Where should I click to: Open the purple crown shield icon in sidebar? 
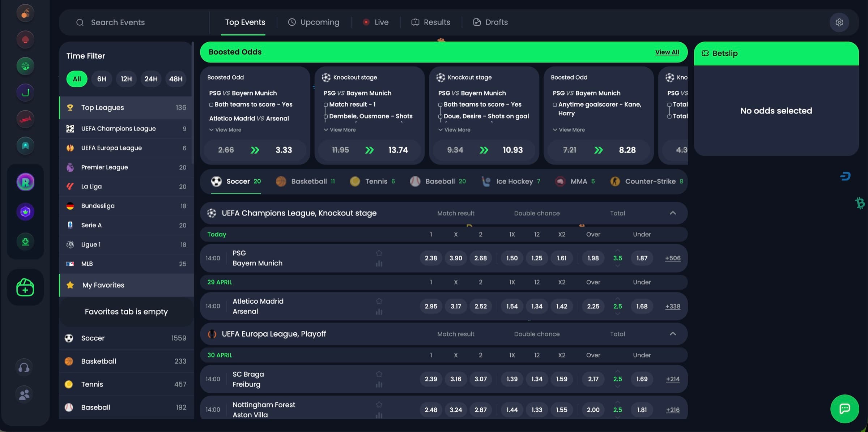tap(25, 212)
